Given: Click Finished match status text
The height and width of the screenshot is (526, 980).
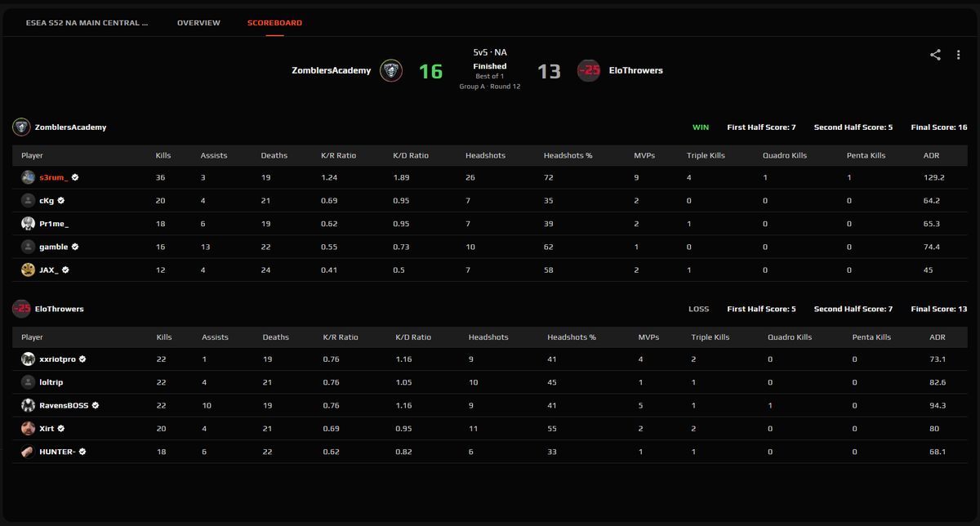Looking at the screenshot, I should point(489,66).
